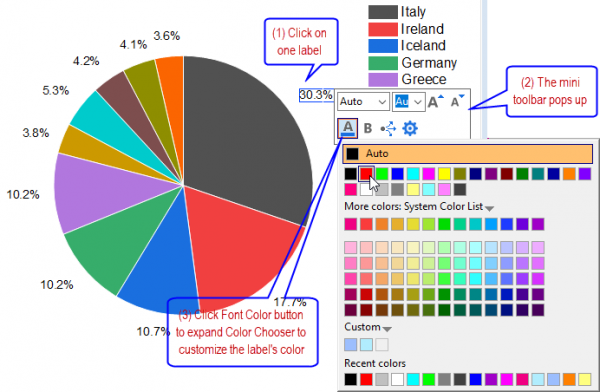The image size is (600, 392).
Task: Open the font size dropdown showing Au
Action: click(409, 101)
